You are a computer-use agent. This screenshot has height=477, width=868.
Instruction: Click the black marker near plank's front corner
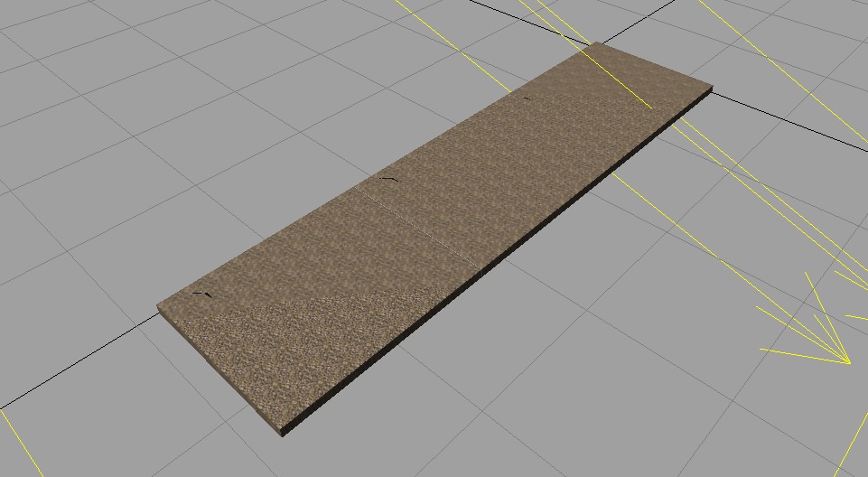pos(202,295)
